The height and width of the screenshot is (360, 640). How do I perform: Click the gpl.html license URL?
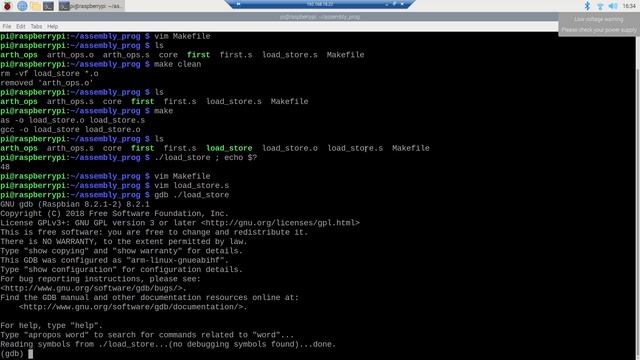280,223
